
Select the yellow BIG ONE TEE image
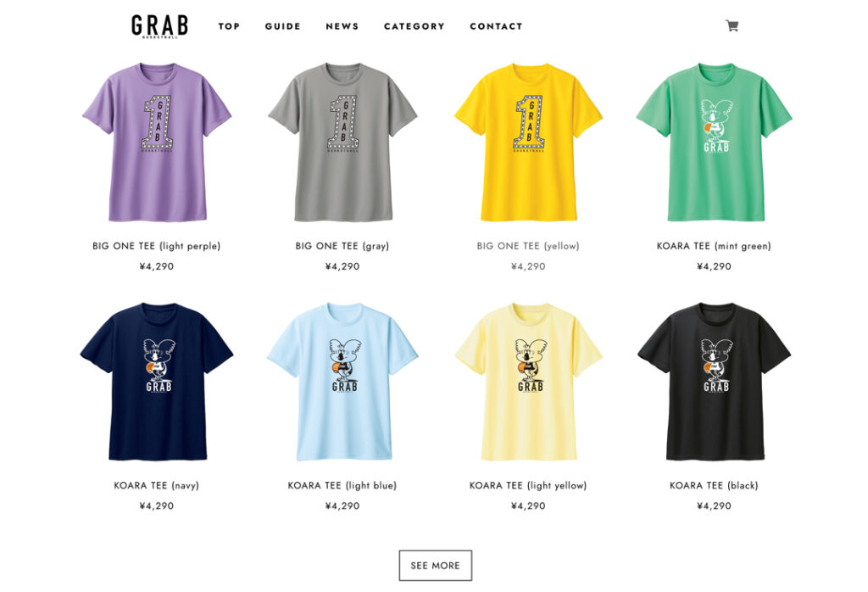(x=528, y=142)
